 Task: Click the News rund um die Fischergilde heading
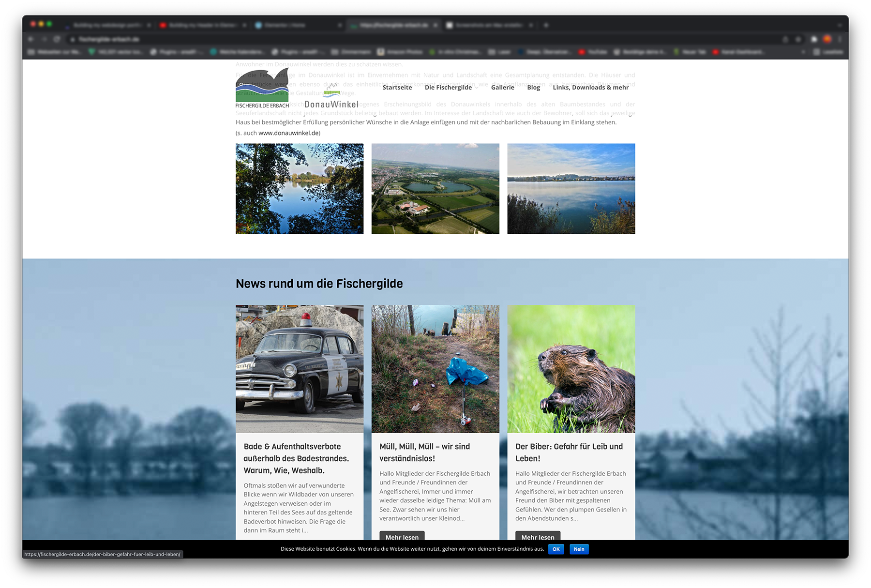coord(319,284)
